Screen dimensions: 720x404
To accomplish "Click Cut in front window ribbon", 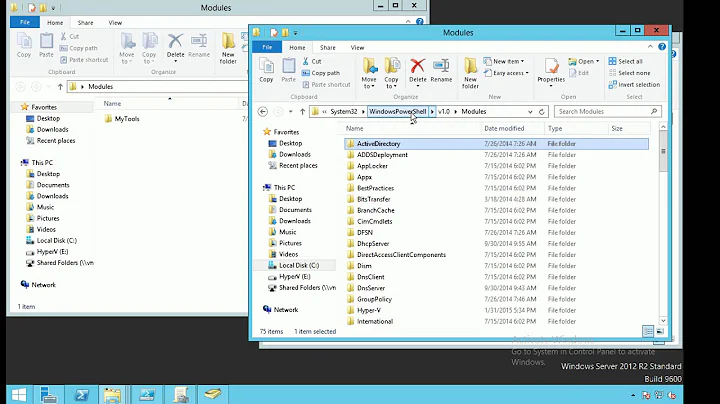I will click(312, 61).
